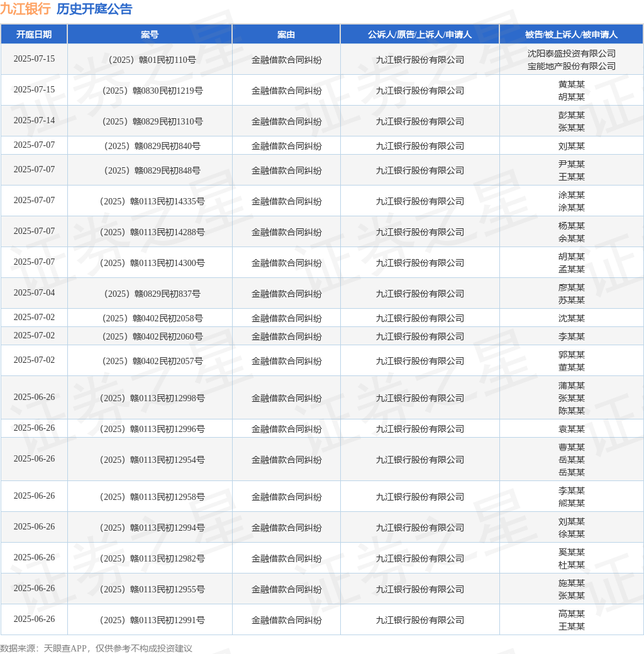Click defendant name 熊某某
This screenshot has height=654, width=644.
point(572,504)
